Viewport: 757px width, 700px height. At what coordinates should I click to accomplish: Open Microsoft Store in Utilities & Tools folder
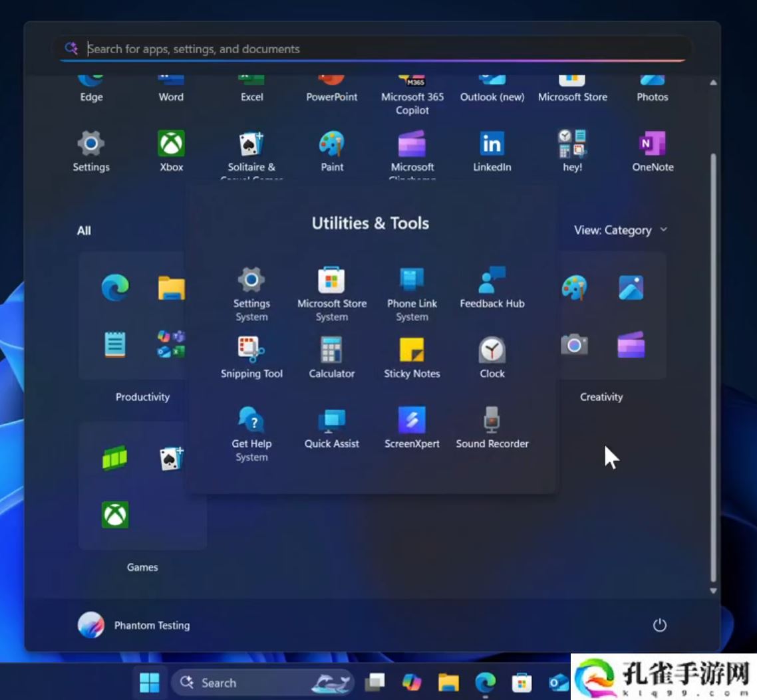[x=332, y=293]
